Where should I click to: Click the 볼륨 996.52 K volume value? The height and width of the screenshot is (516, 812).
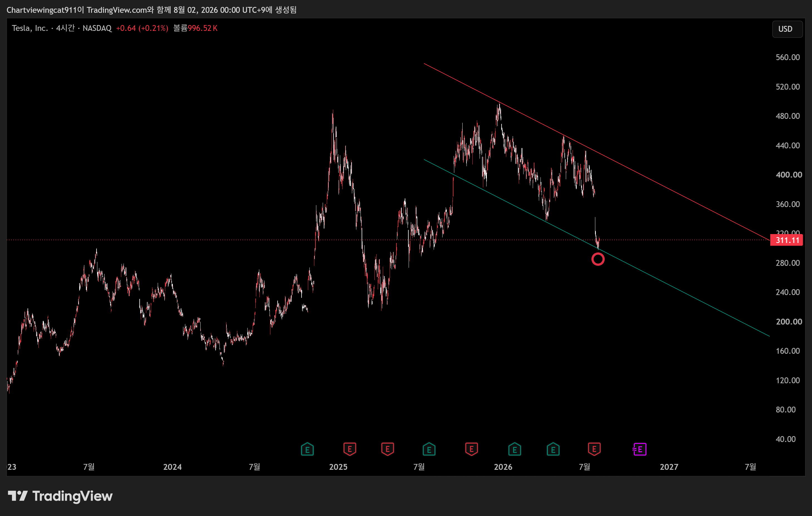pyautogui.click(x=195, y=28)
